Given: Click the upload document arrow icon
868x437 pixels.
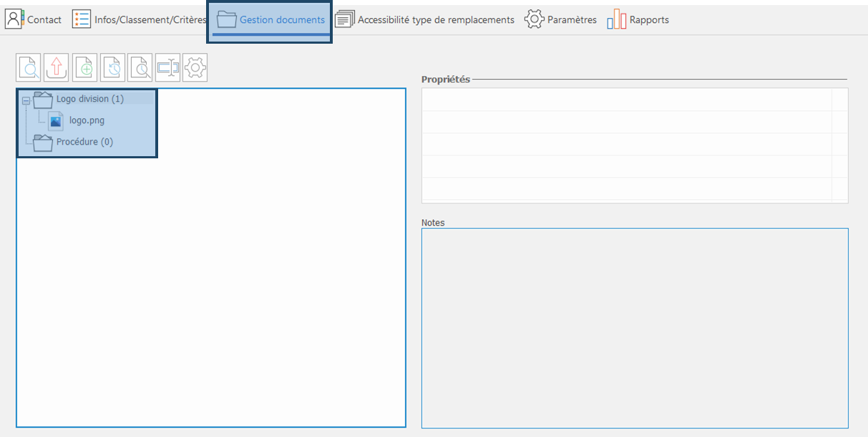Looking at the screenshot, I should point(56,68).
